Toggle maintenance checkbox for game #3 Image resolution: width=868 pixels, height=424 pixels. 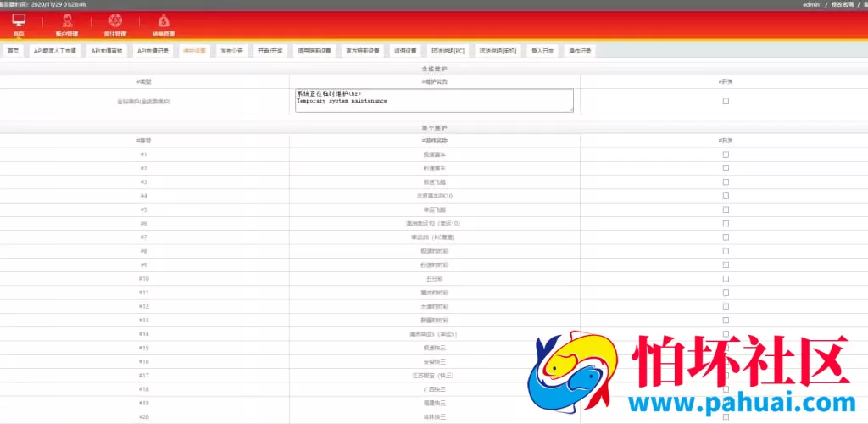coord(726,182)
